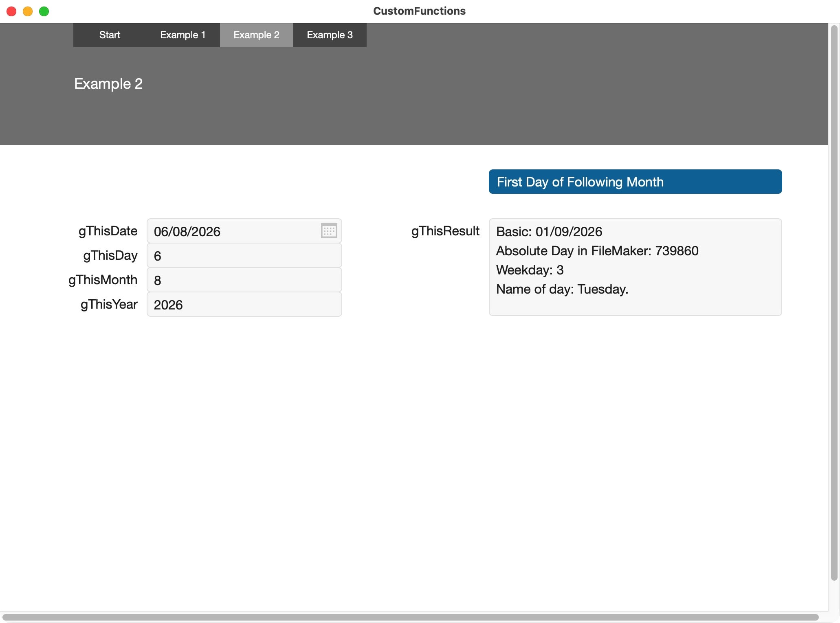840x623 pixels.
Task: Click the 'Example 2' header title
Action: [x=108, y=84]
